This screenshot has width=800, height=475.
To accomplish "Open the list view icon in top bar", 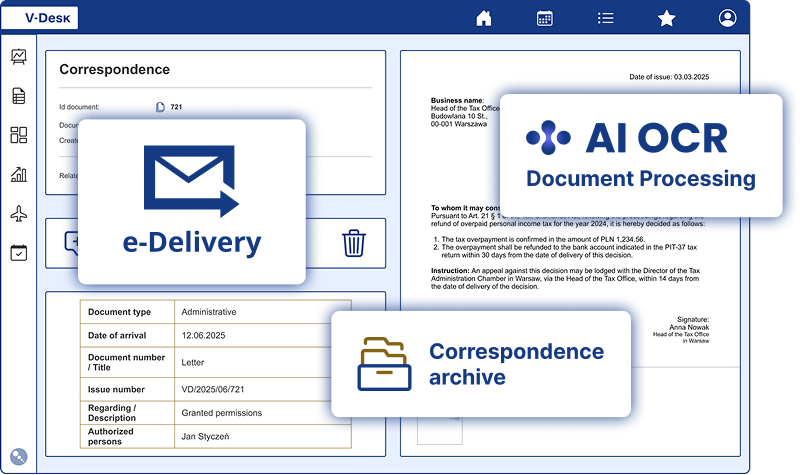I will click(x=605, y=18).
